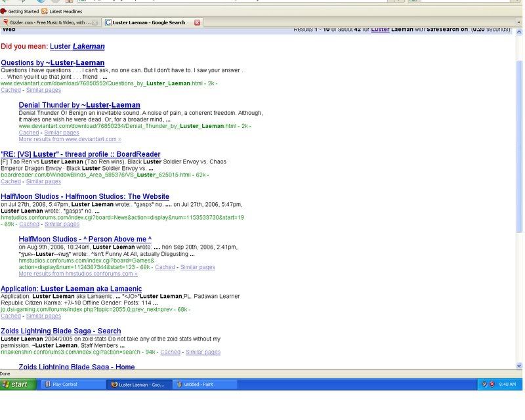
Task: Click the Getting Started bookmark icon
Action: point(3,11)
